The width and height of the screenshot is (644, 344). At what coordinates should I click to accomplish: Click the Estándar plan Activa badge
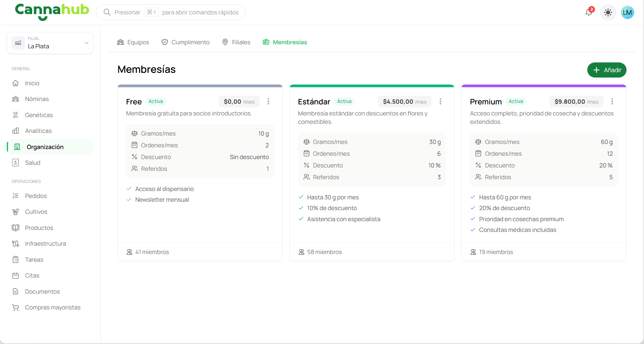344,101
